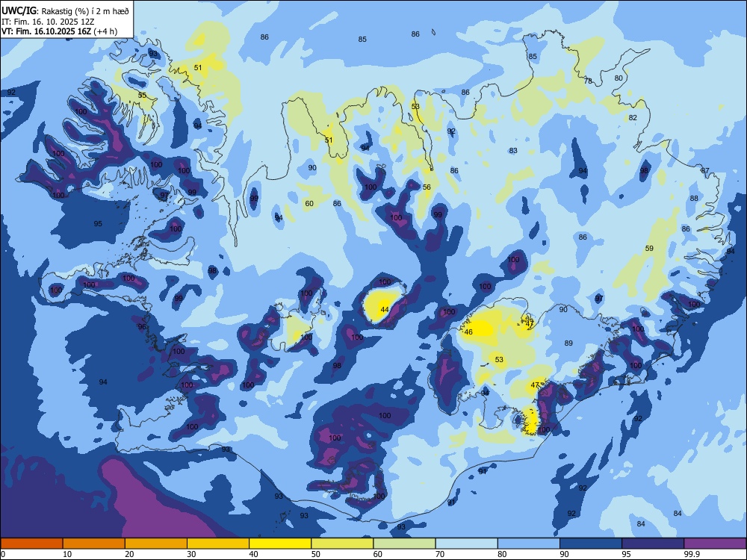
Task: Select the purple legend swatch above 99.9
Action: (x=715, y=544)
